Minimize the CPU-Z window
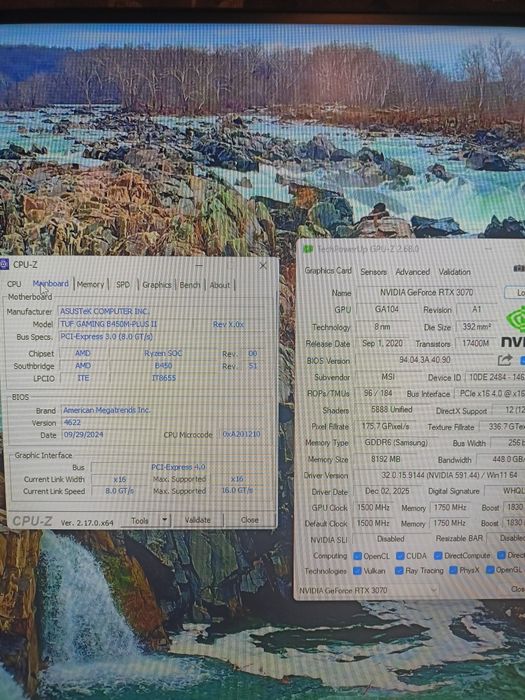Image resolution: width=525 pixels, height=700 pixels. tap(200, 265)
